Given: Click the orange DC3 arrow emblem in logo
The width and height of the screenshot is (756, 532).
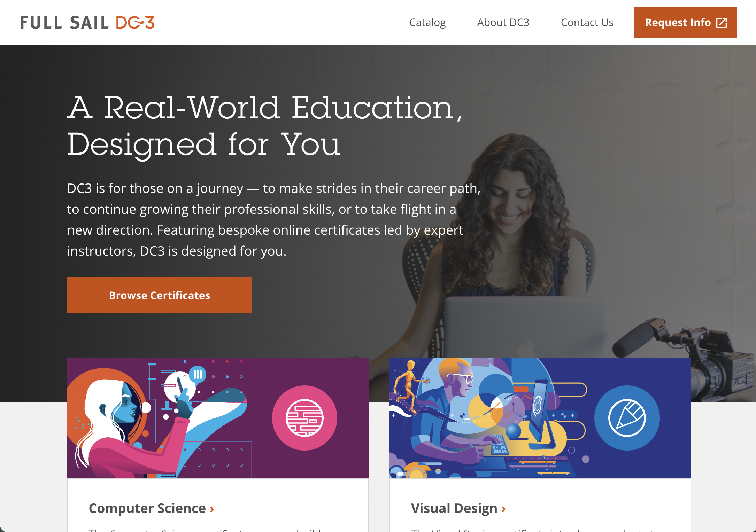Looking at the screenshot, I should [135, 23].
